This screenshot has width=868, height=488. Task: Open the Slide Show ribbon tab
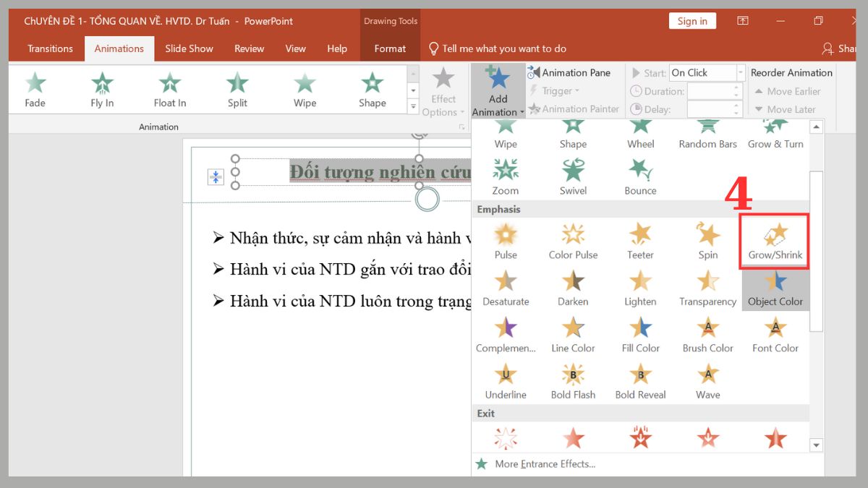click(x=189, y=48)
